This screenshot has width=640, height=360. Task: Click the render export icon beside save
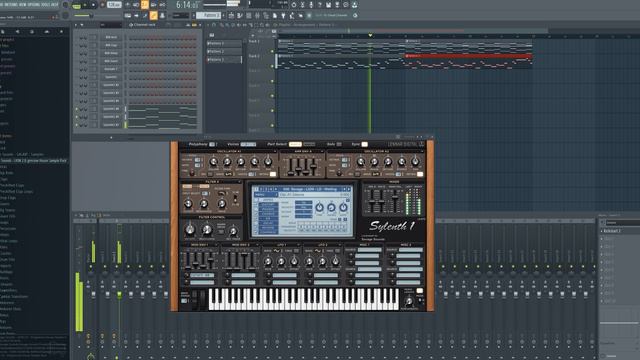(x=337, y=5)
